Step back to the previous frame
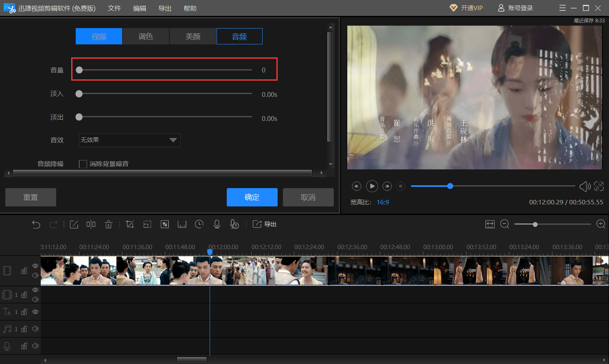Image resolution: width=609 pixels, height=364 pixels. pos(357,186)
